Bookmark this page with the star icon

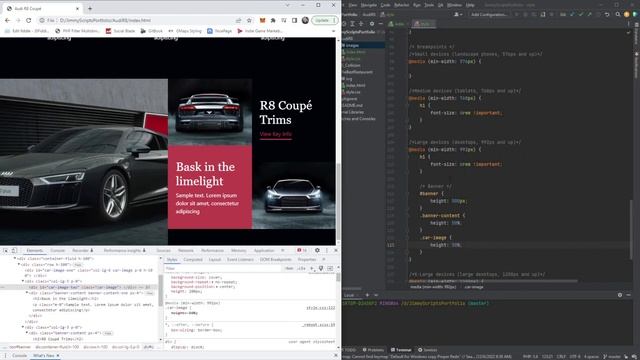[249, 20]
